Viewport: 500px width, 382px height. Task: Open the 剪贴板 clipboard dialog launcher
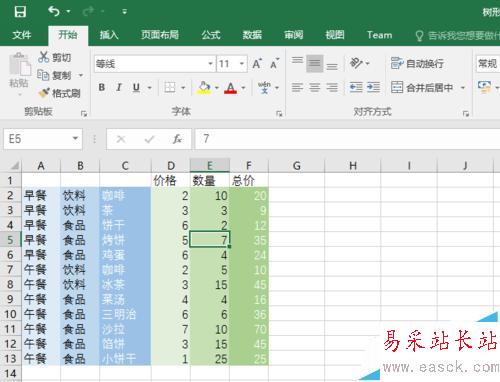(x=84, y=114)
